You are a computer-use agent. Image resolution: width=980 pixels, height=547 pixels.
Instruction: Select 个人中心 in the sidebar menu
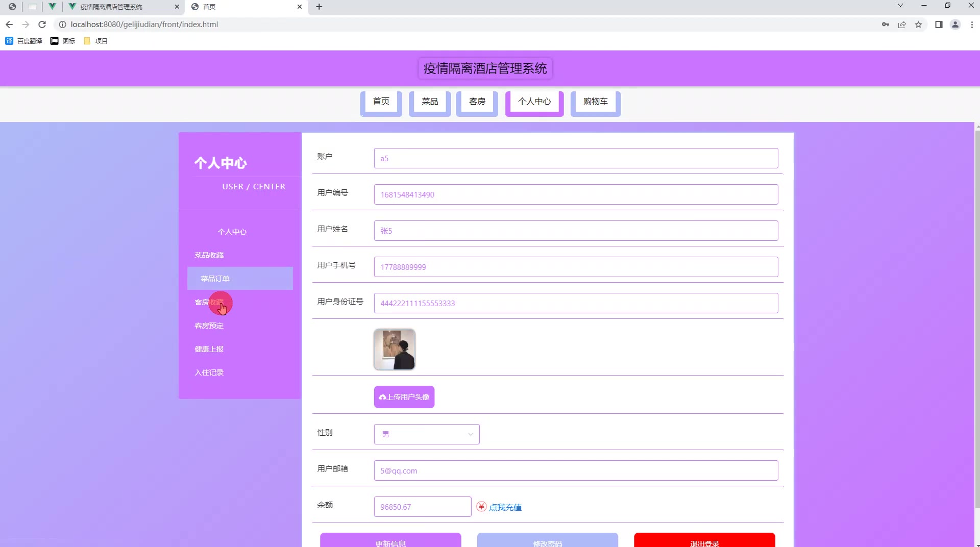pos(232,232)
